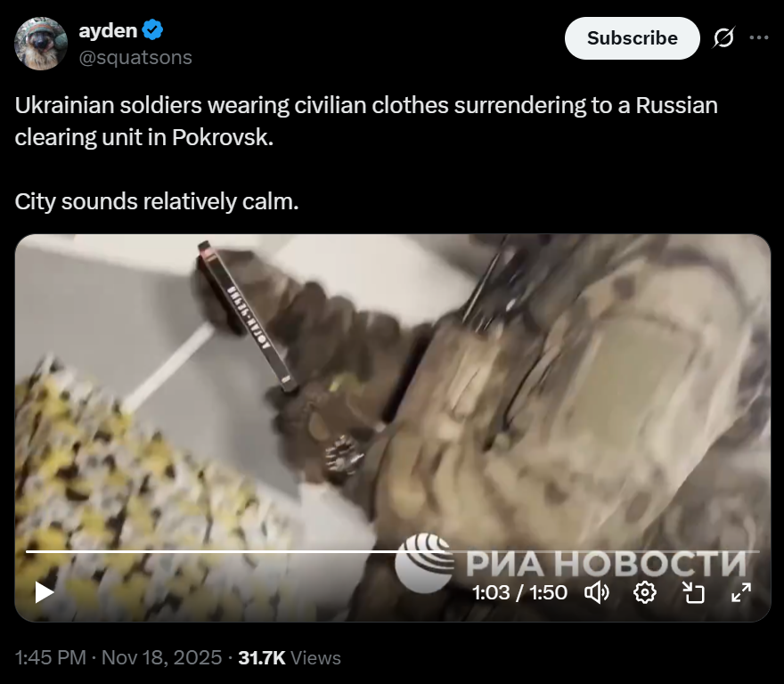Open the three-dot more options menu
784x684 pixels.
point(759,37)
